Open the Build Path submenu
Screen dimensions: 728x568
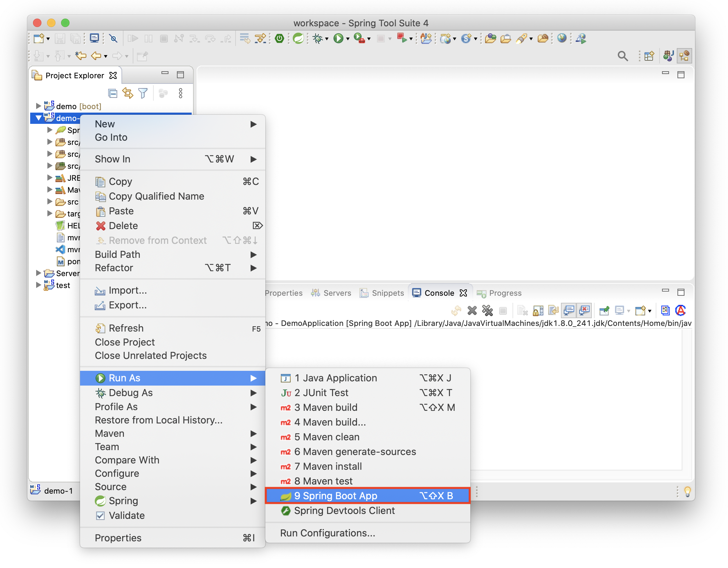172,254
